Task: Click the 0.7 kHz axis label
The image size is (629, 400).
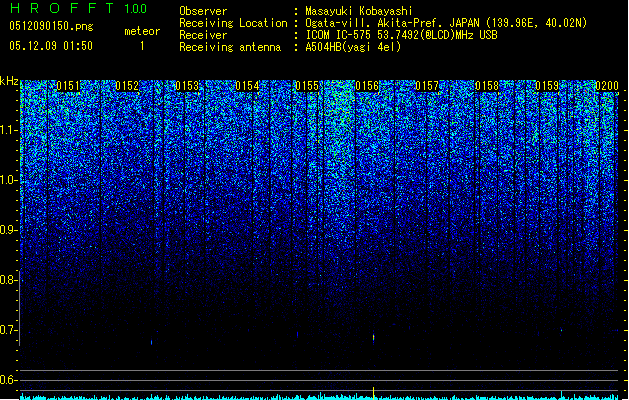Action: coord(9,330)
